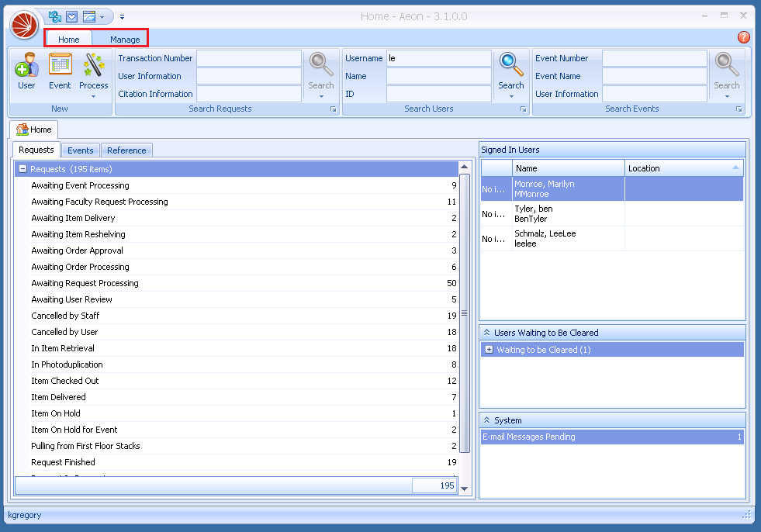The height and width of the screenshot is (532, 761).
Task: Collapse the Requests (195 items) group
Action: (22, 169)
